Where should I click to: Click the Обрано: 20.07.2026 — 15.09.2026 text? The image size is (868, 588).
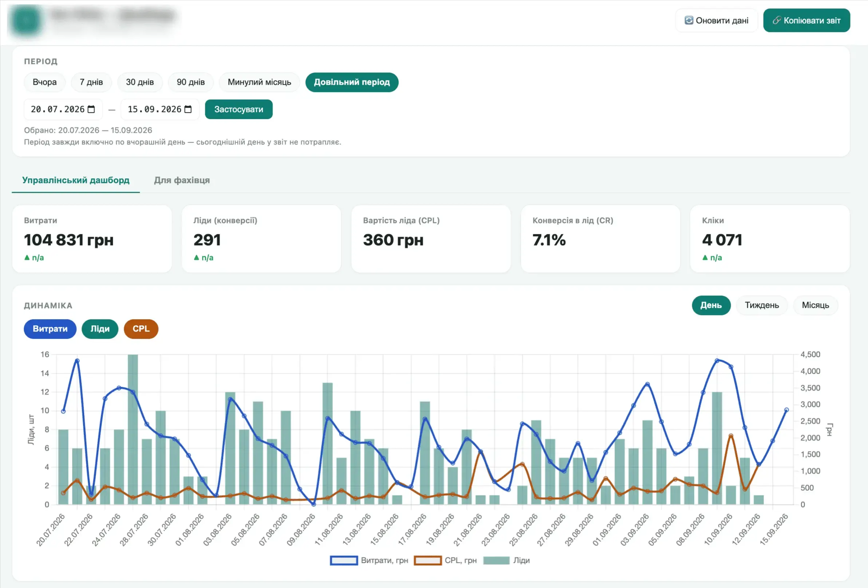tap(88, 130)
